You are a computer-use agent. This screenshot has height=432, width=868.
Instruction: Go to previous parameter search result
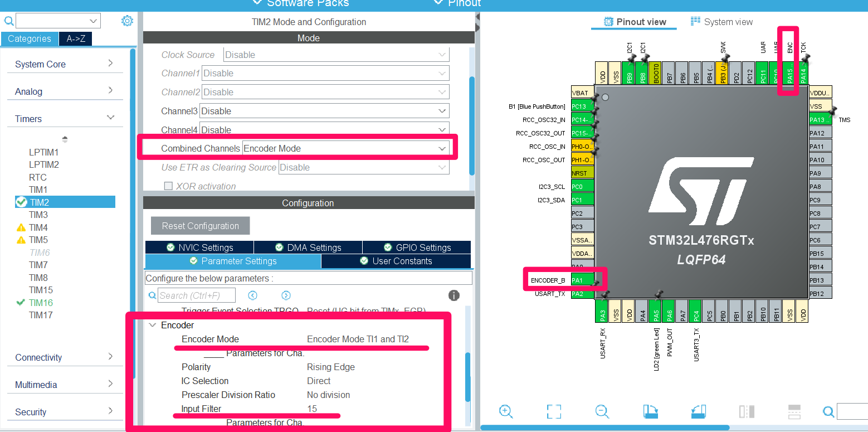tap(252, 295)
